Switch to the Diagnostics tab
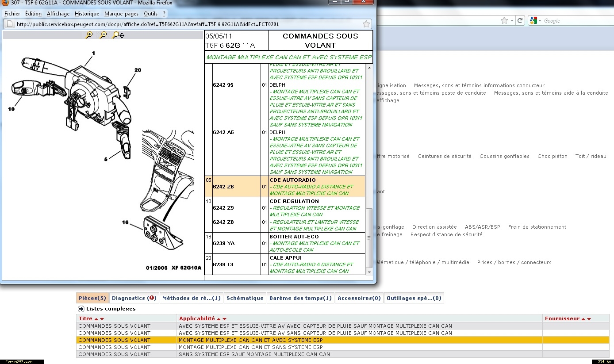This screenshot has width=614, height=364. (134, 298)
